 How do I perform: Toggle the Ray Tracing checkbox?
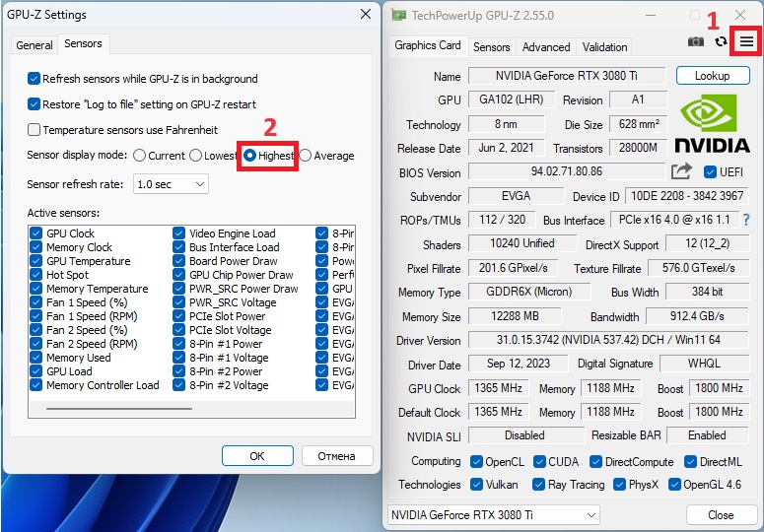point(538,484)
